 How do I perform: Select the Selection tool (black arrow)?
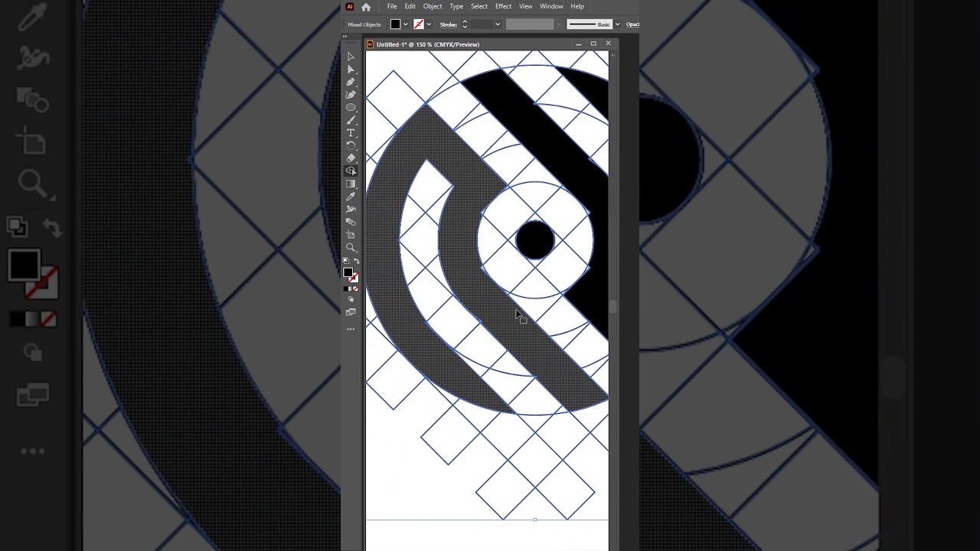tap(351, 56)
